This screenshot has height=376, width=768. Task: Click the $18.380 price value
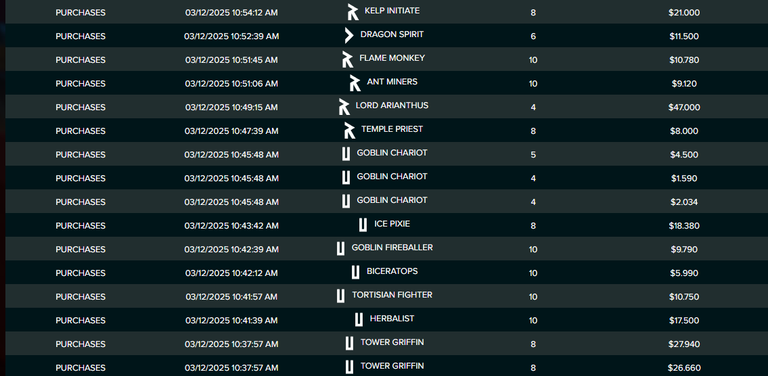click(x=684, y=226)
